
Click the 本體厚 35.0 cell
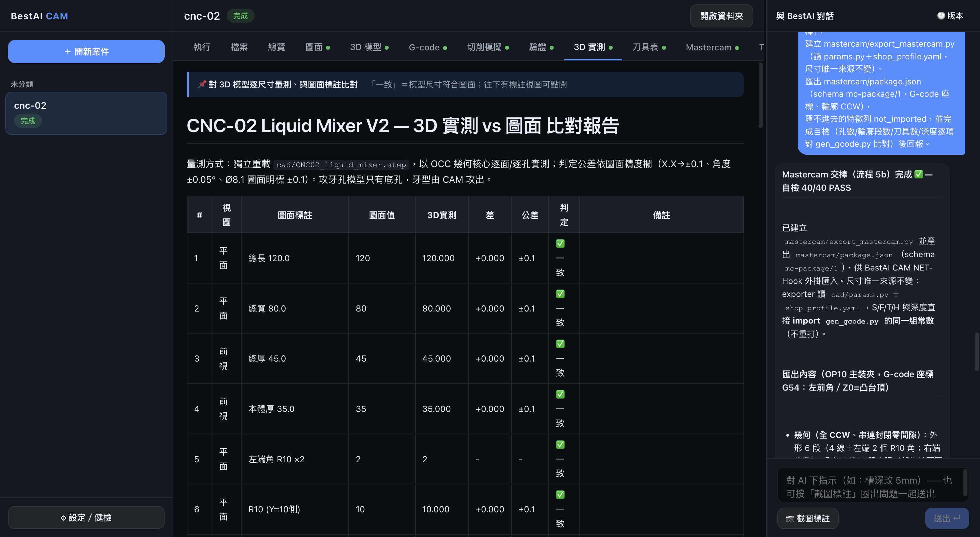pyautogui.click(x=295, y=409)
